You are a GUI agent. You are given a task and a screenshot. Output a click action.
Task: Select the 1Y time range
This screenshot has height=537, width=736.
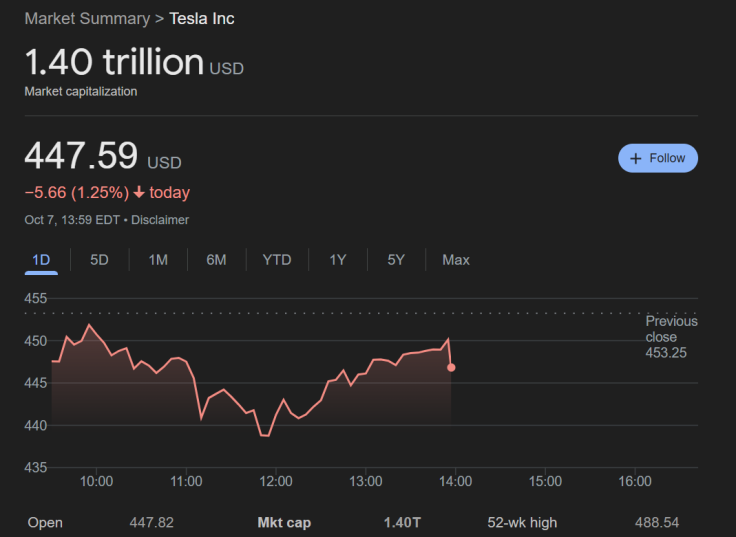[338, 260]
